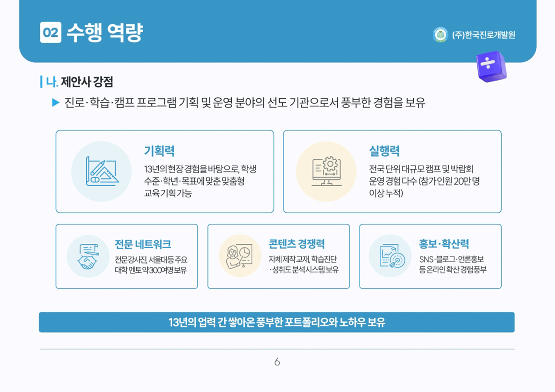
Task: Click the blue triangle bullet marker
Action: click(x=55, y=103)
